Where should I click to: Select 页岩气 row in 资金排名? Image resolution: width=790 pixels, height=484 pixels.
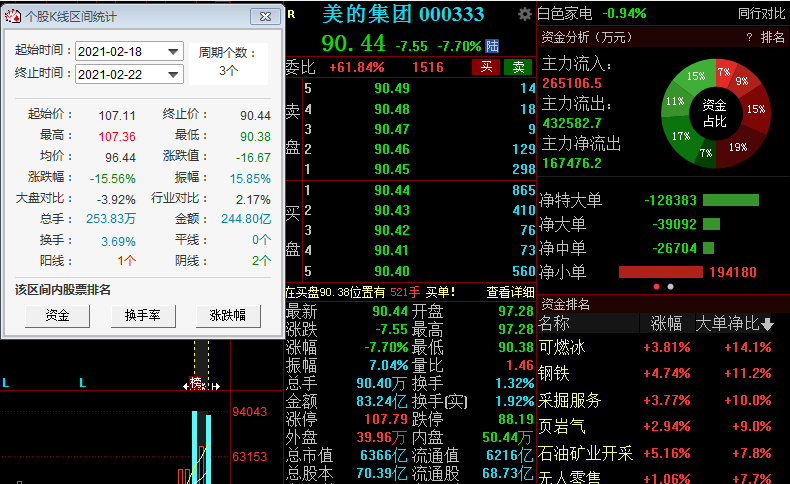(662, 427)
